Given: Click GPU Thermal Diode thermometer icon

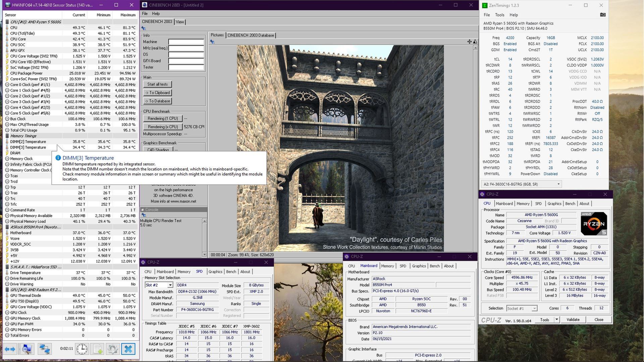Looking at the screenshot, I should (7, 295).
